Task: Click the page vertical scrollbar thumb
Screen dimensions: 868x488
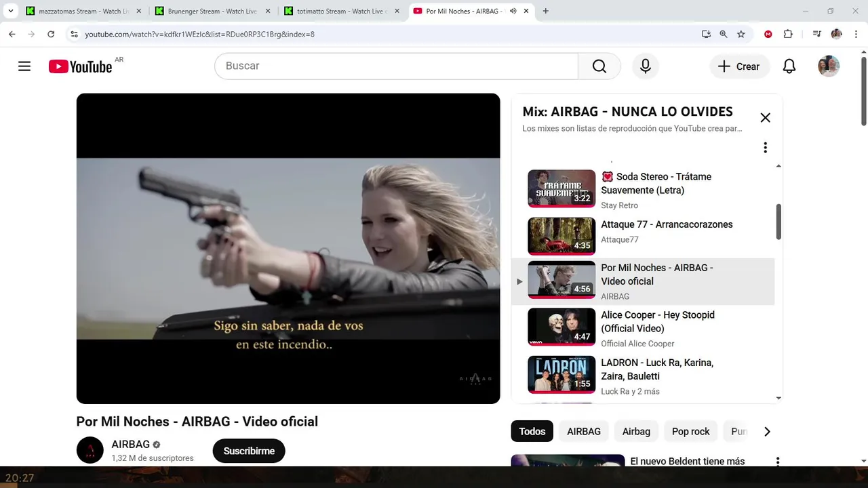Action: coord(863,91)
